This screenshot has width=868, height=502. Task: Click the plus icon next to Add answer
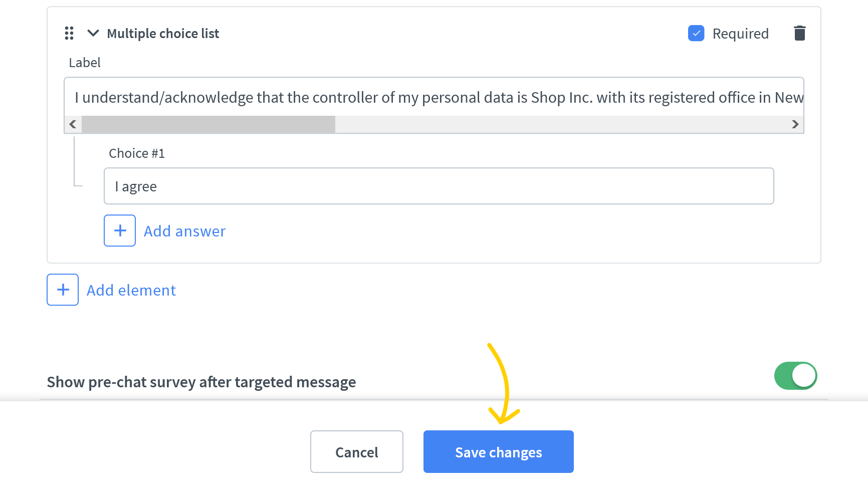click(119, 230)
